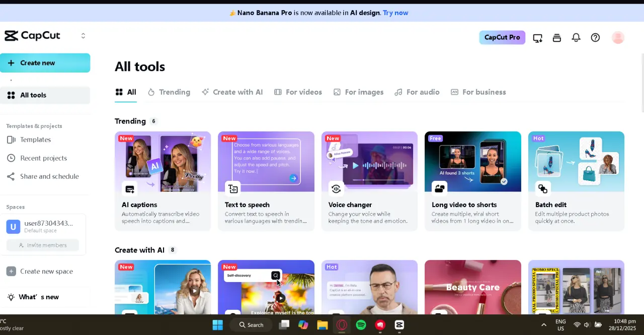Switch to the Create with AI tab
644x335 pixels.
click(232, 92)
